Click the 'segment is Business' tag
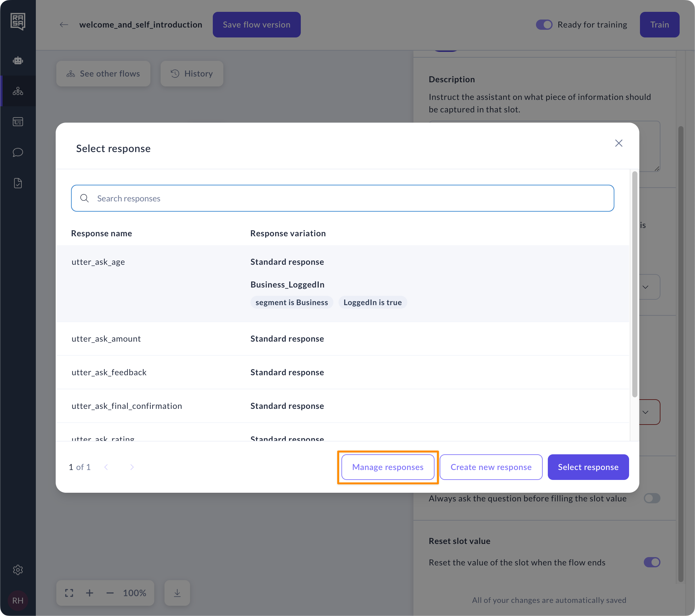This screenshot has width=695, height=616. 292,302
